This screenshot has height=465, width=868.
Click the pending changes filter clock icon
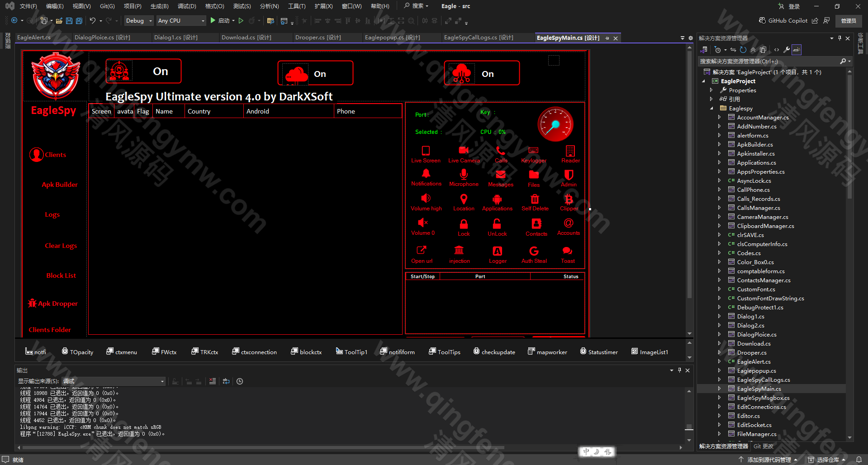click(718, 50)
